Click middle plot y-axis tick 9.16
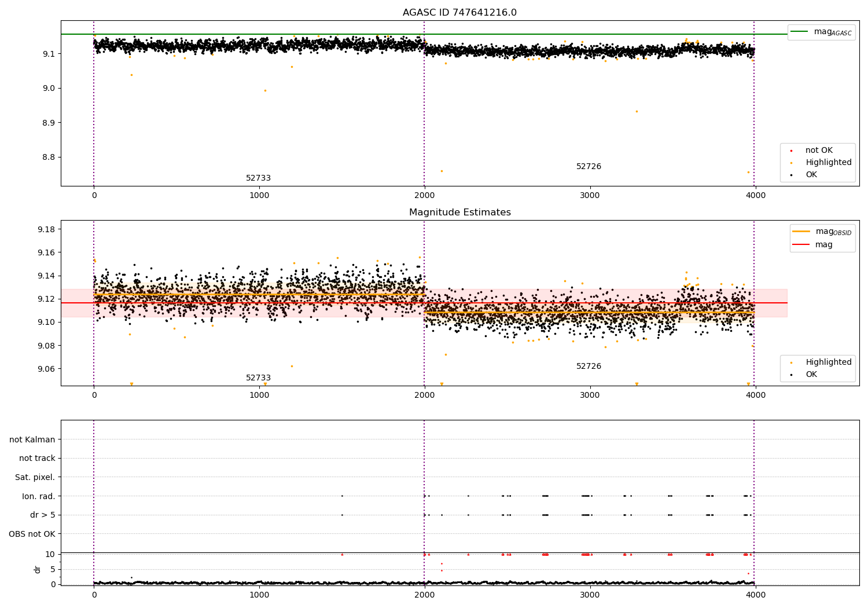868x608 pixels. tap(46, 252)
